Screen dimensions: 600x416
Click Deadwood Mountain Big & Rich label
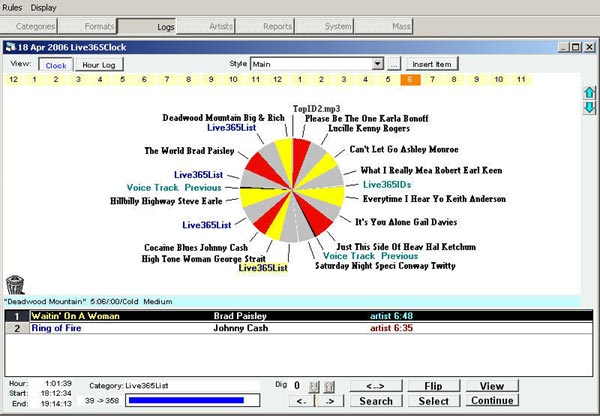[223, 118]
